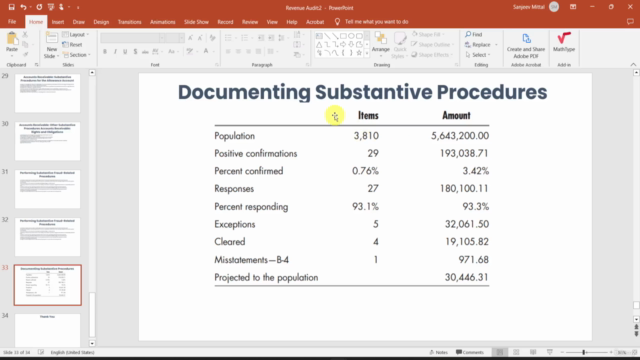Image resolution: width=640 pixels, height=360 pixels.
Task: Open ribbon display options icon
Action: (573, 7)
